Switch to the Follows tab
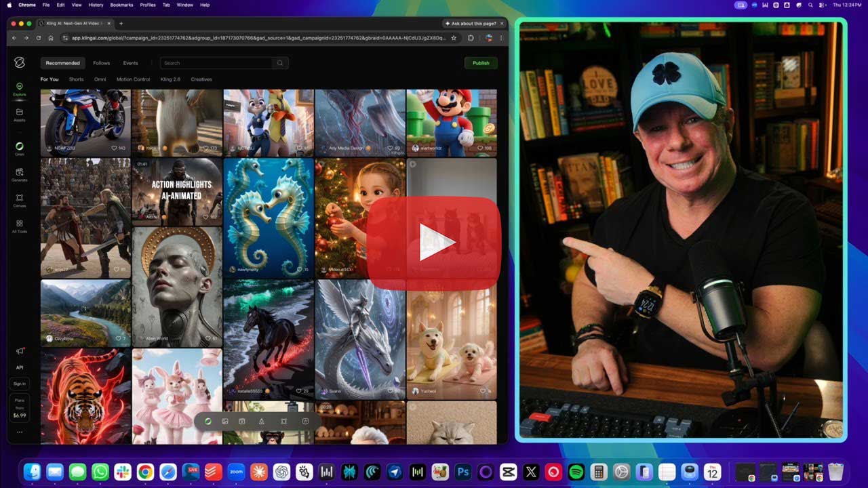This screenshot has height=488, width=868. pos(101,63)
